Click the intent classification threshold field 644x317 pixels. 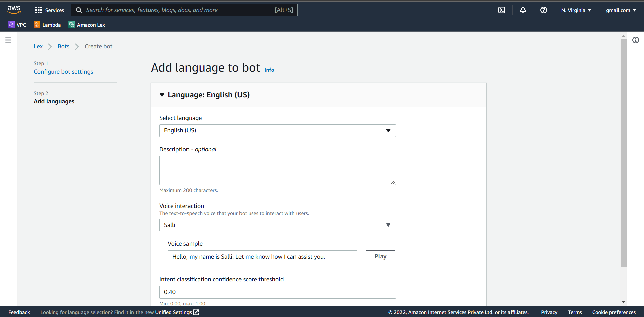point(277,292)
